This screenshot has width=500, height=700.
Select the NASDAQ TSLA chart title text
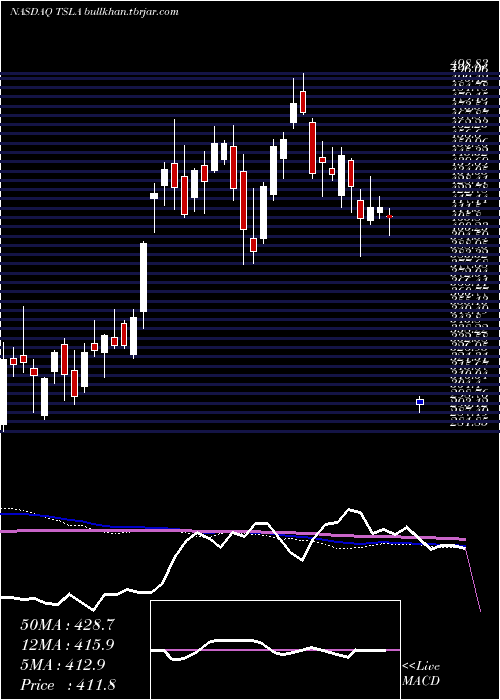pyautogui.click(x=94, y=12)
